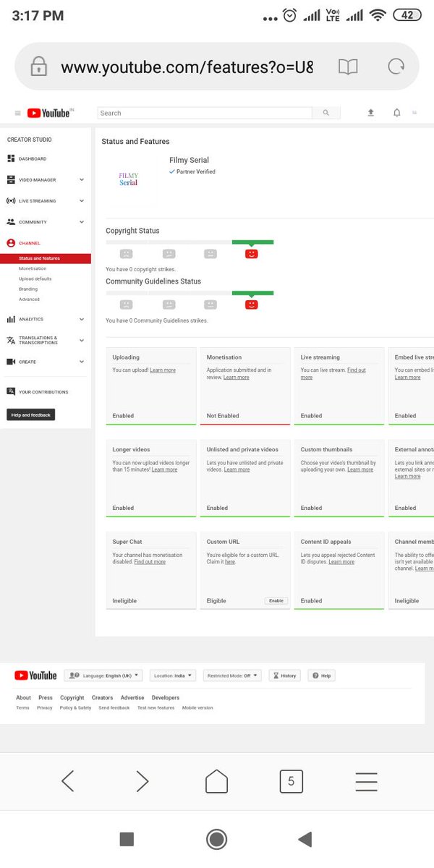Click the upload arrow icon in header
The image size is (434, 868).
[x=371, y=113]
